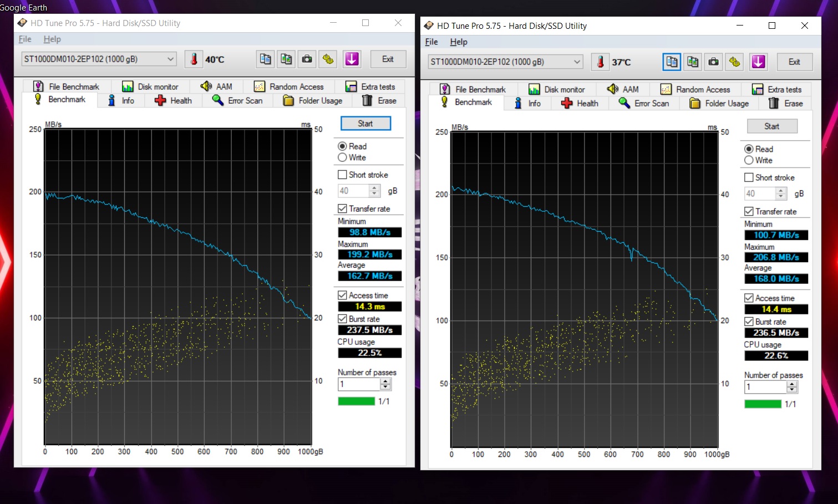
Task: Enable Short stroke checkbox in right window
Action: pos(749,177)
